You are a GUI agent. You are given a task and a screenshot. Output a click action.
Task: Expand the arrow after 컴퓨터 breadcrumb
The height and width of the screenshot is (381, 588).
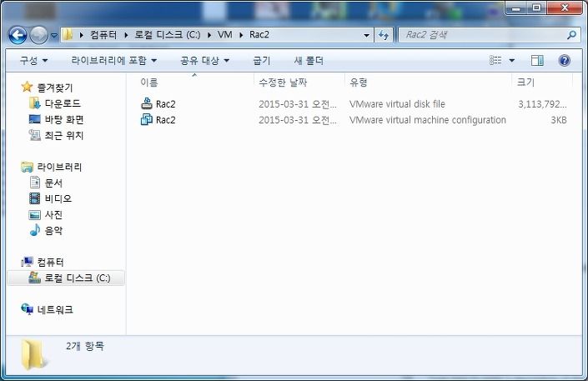point(126,35)
